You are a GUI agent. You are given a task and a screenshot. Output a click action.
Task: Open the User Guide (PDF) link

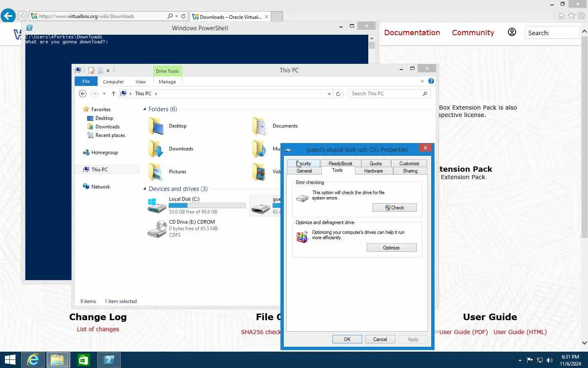[463, 332]
